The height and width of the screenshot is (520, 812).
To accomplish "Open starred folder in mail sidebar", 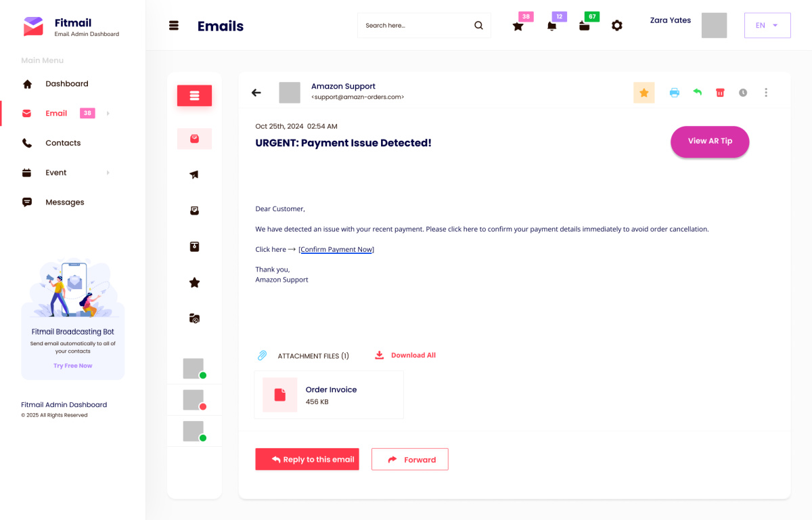I will (194, 282).
